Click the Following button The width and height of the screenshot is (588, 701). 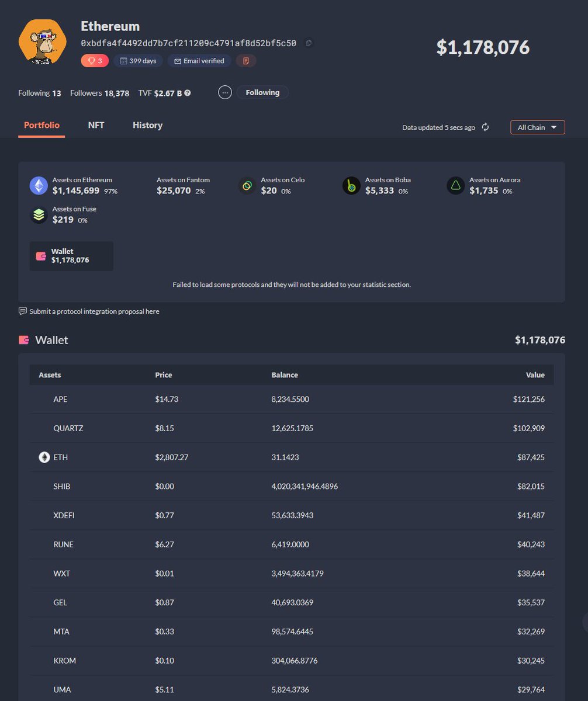pyautogui.click(x=262, y=92)
